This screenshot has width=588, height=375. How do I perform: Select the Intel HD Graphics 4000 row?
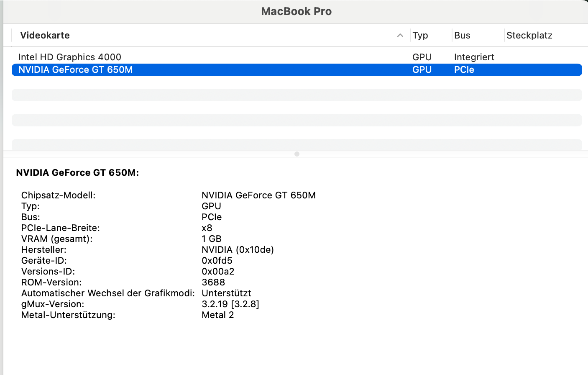(x=297, y=57)
